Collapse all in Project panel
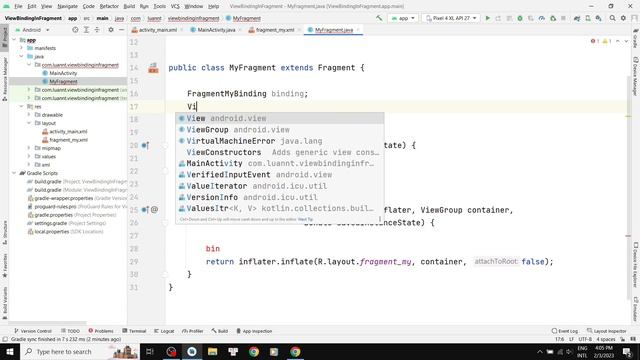Image resolution: width=640 pixels, height=360 pixels. pos(97,30)
